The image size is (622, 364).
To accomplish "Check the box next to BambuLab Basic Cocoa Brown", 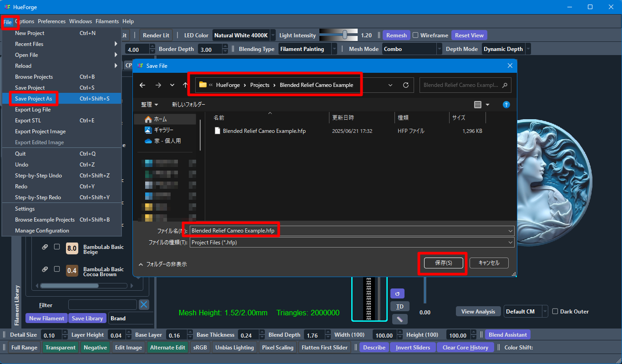I will [57, 269].
